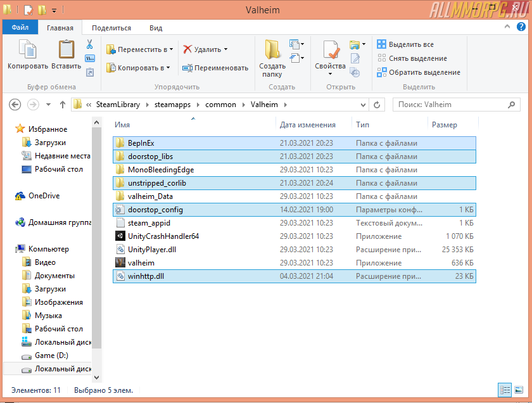The height and width of the screenshot is (403, 532).
Task: Click steamapps in the breadcrumb path
Action: [x=172, y=105]
